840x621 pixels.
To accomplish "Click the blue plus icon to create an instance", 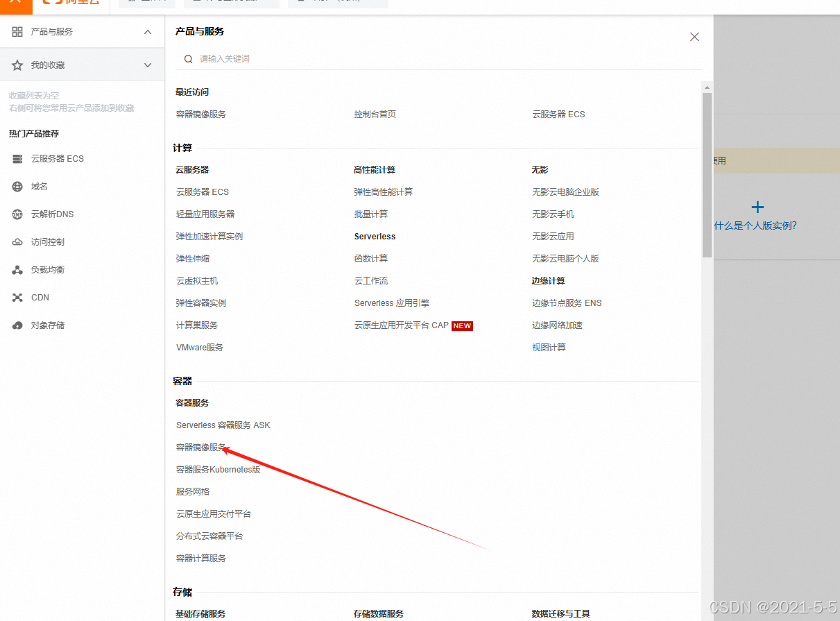I will [757, 207].
